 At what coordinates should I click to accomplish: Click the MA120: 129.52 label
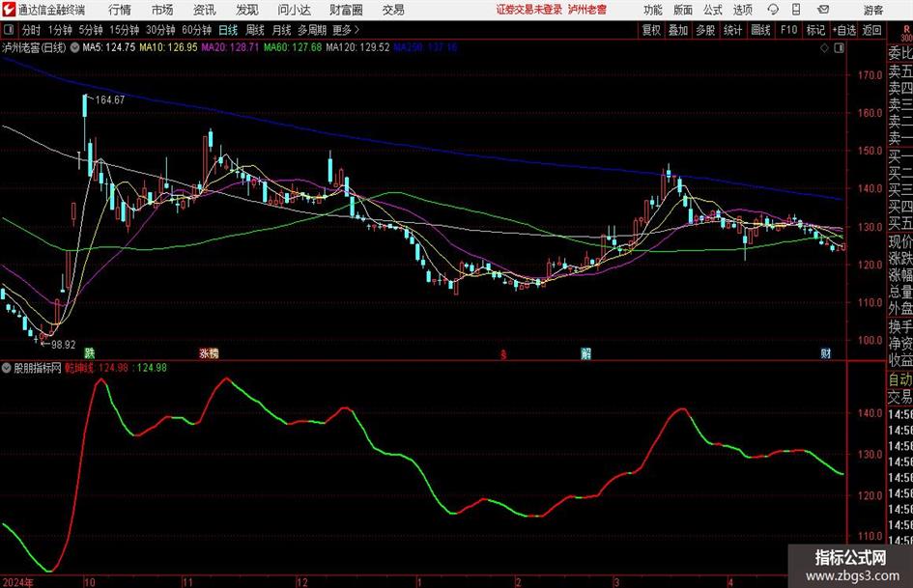click(x=357, y=47)
